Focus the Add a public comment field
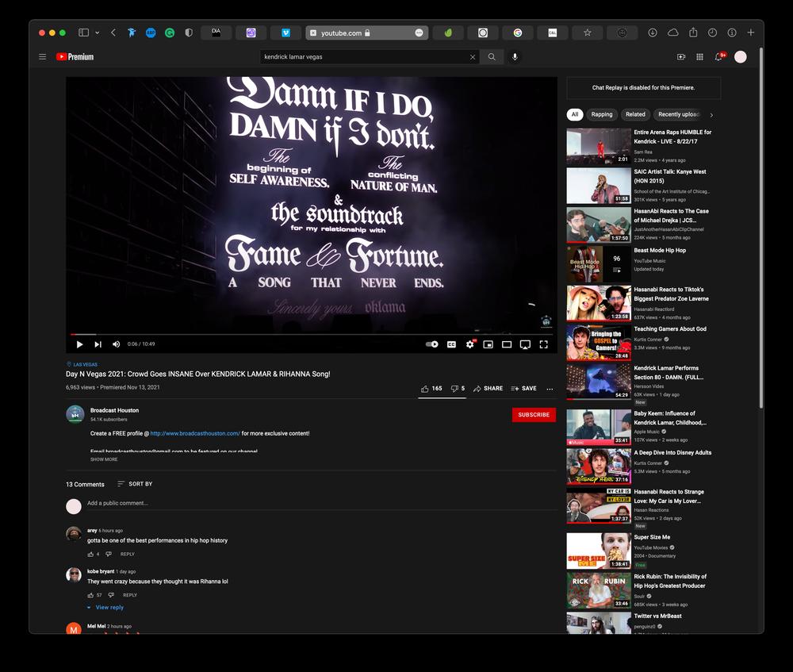793x672 pixels. click(x=321, y=503)
